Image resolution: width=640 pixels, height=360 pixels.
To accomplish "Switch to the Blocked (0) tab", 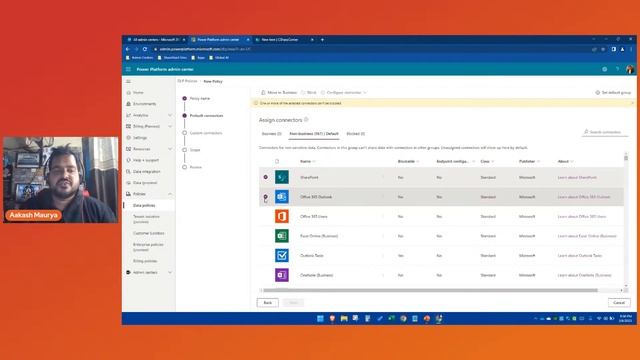I will (356, 134).
